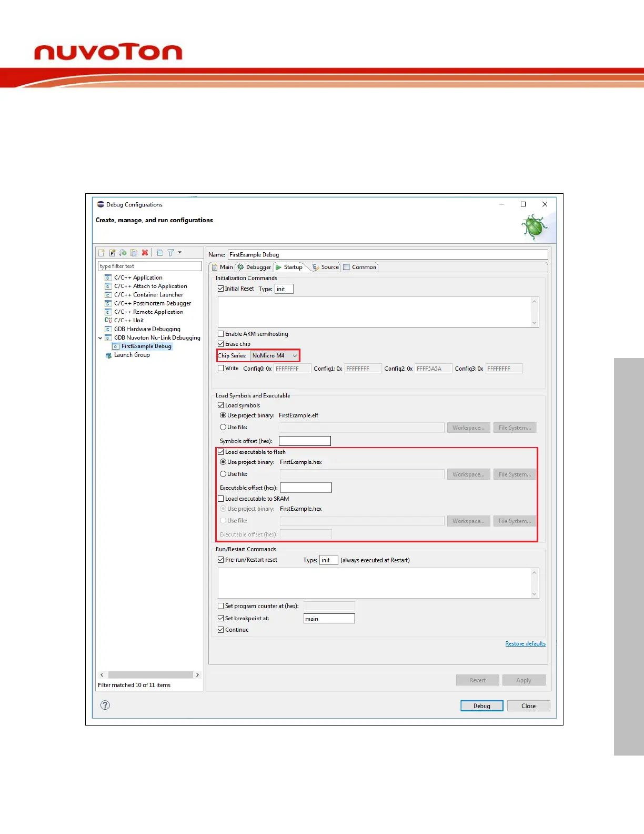Image resolution: width=644 pixels, height=834 pixels.
Task: Click the help question mark icon
Action: 105,705
